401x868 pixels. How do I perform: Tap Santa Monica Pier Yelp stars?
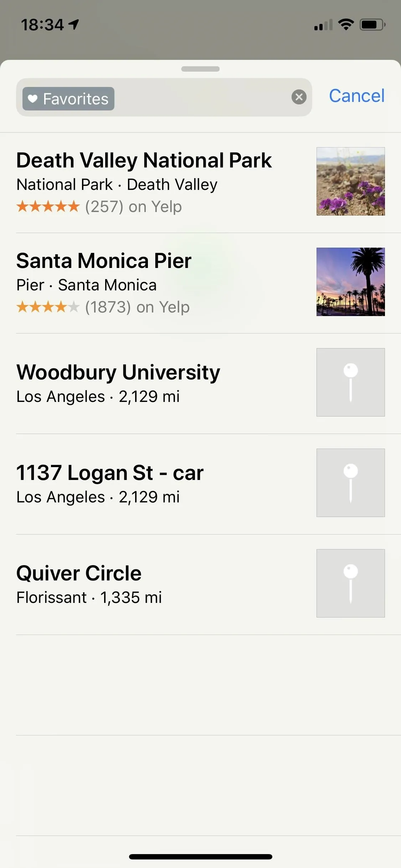[48, 307]
